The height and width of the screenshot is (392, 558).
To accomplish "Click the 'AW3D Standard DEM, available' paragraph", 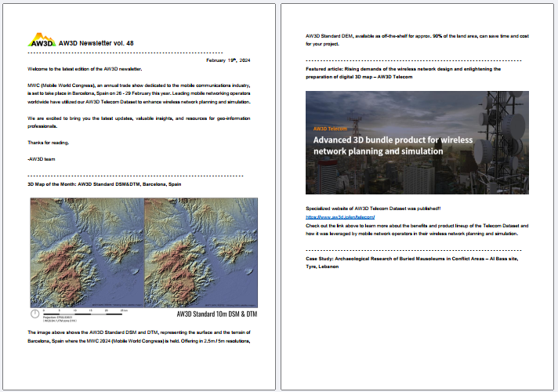I will coord(417,40).
